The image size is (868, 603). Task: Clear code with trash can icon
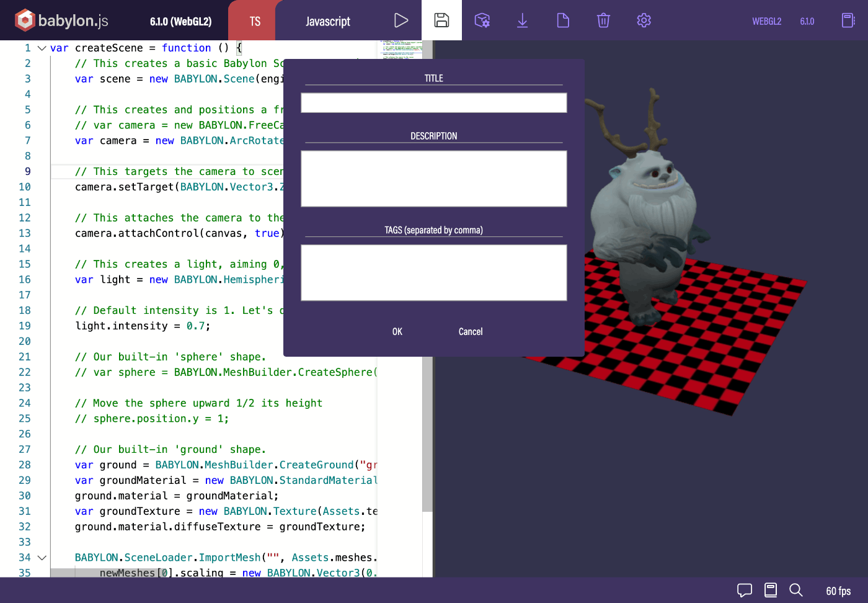[603, 20]
